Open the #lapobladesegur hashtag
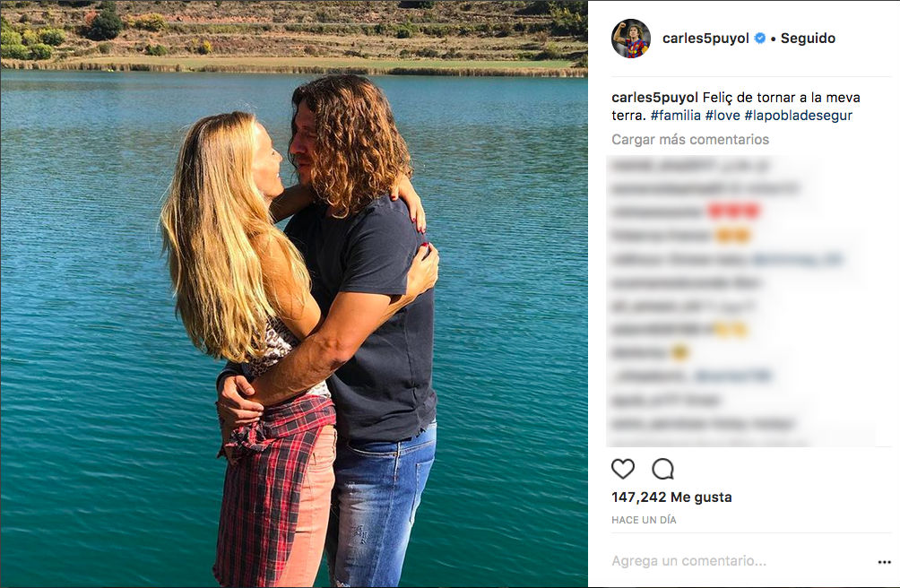 tap(799, 116)
